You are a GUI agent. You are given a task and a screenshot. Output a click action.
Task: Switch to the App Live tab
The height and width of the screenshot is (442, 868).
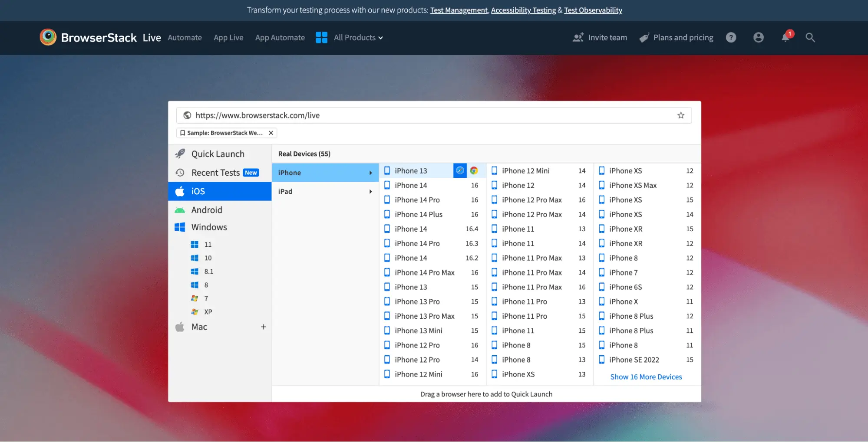click(228, 38)
